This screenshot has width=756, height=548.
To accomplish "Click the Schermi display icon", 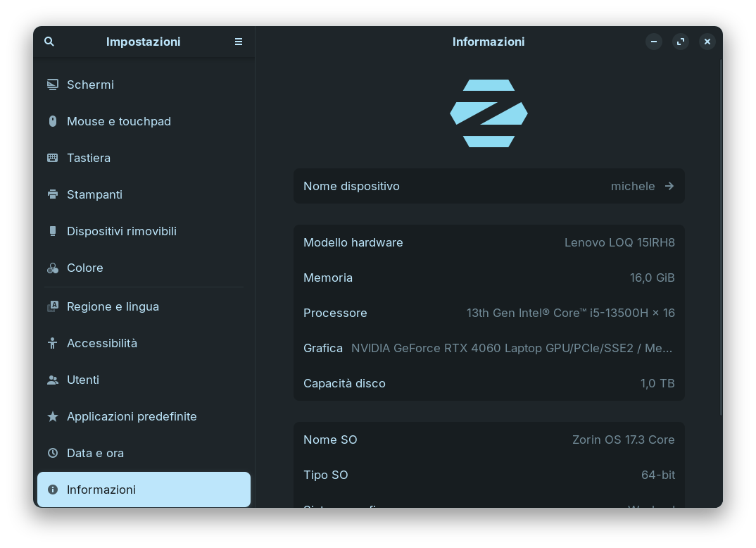I will click(53, 85).
